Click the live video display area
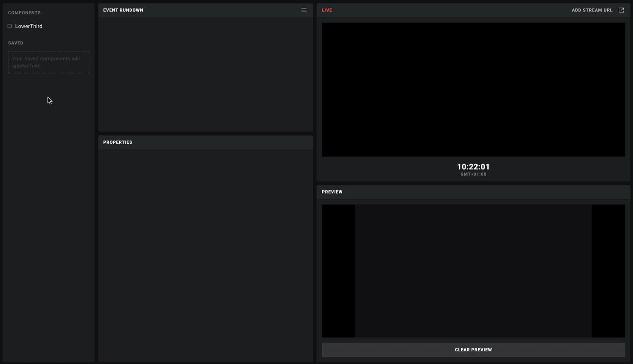The height and width of the screenshot is (364, 633). point(473,90)
